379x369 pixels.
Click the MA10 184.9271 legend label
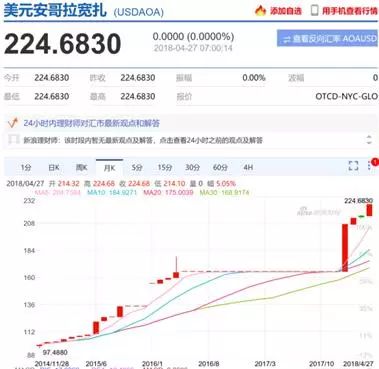[112, 192]
